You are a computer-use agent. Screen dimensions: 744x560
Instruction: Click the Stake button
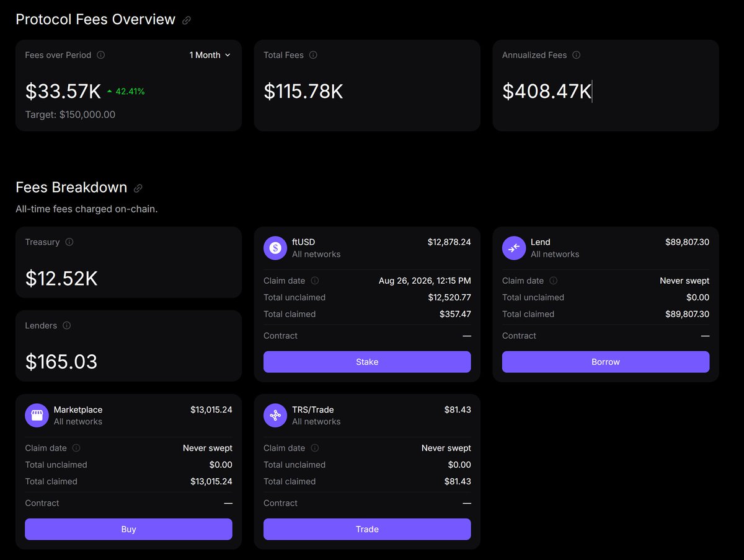coord(367,362)
